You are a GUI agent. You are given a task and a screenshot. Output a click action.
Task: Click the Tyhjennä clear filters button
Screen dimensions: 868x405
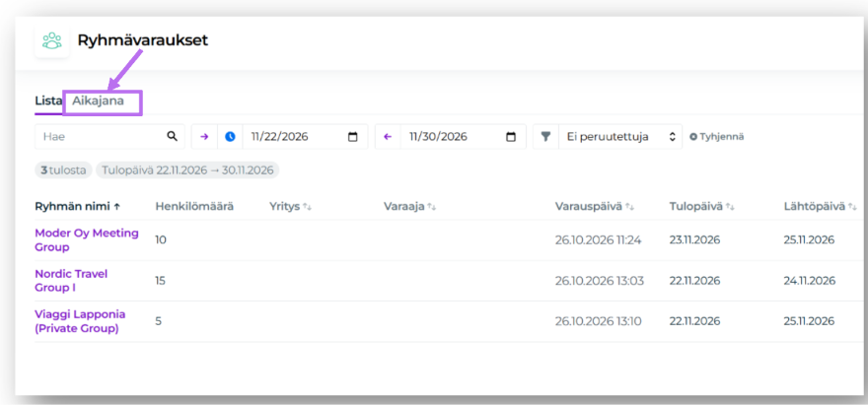717,137
